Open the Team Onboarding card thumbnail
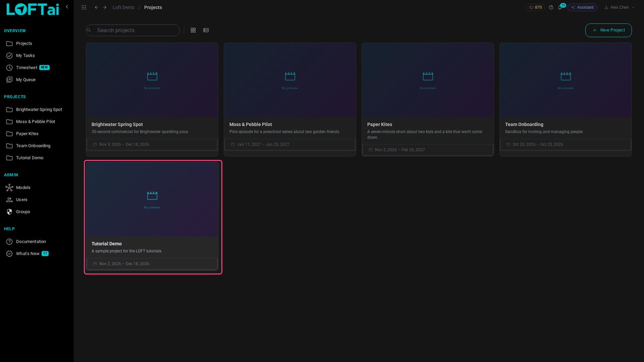This screenshot has width=644, height=362. pos(566,80)
